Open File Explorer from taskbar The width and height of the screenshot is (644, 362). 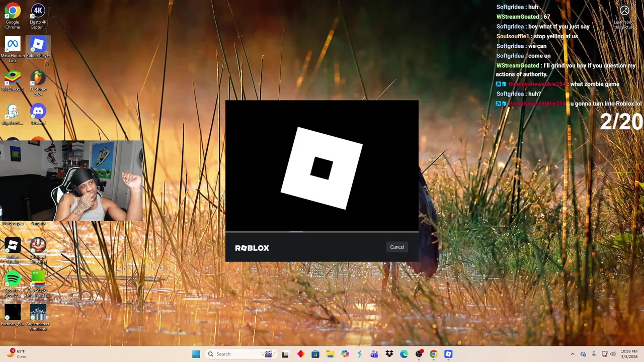330,354
